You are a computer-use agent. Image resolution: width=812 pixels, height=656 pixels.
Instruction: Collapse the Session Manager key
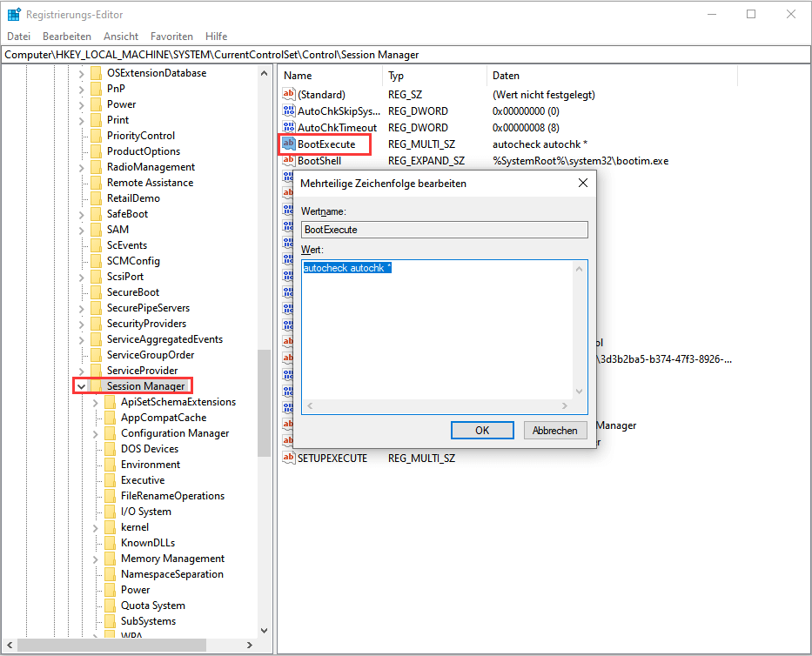pos(81,385)
